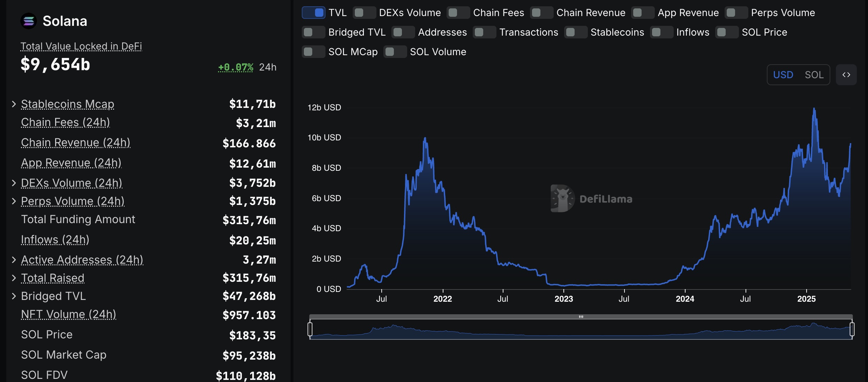Switch chart denomination to SOL
This screenshot has width=868, height=382.
(814, 75)
